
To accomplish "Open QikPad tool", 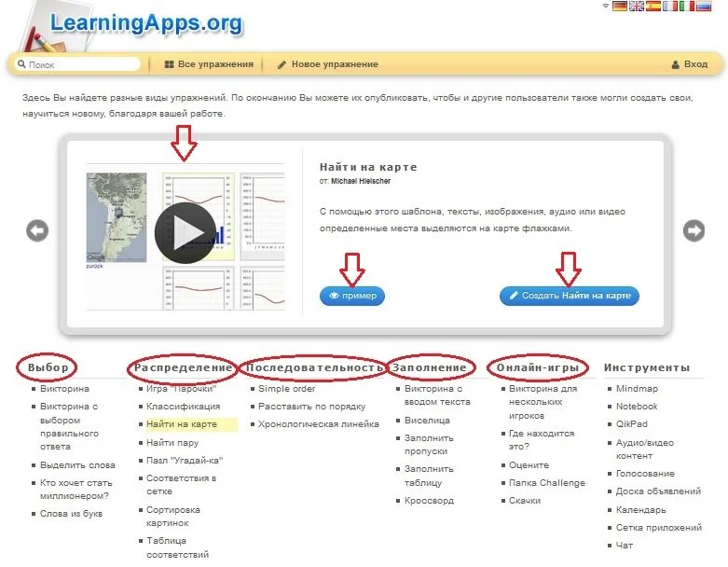I will [631, 424].
